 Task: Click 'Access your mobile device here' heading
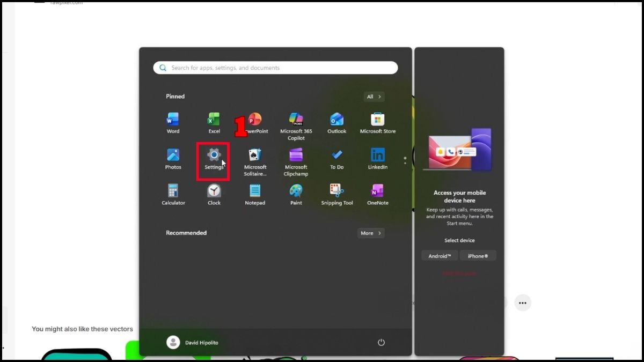(459, 196)
